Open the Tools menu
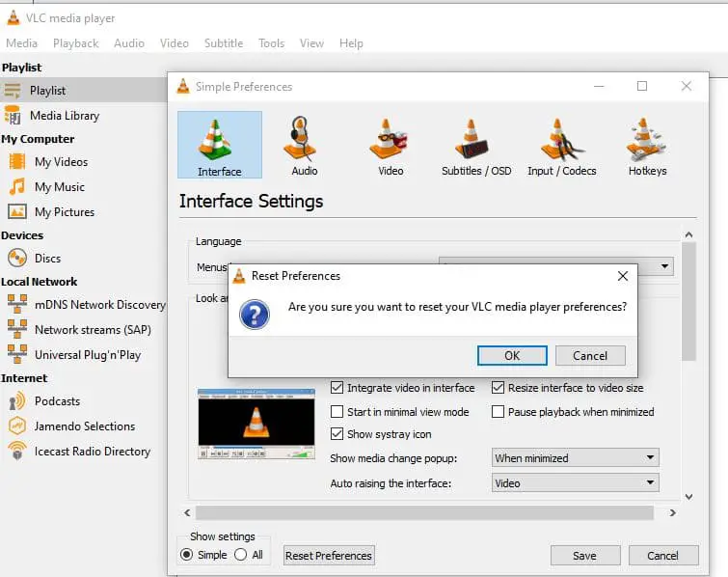Image resolution: width=728 pixels, height=577 pixels. tap(271, 43)
